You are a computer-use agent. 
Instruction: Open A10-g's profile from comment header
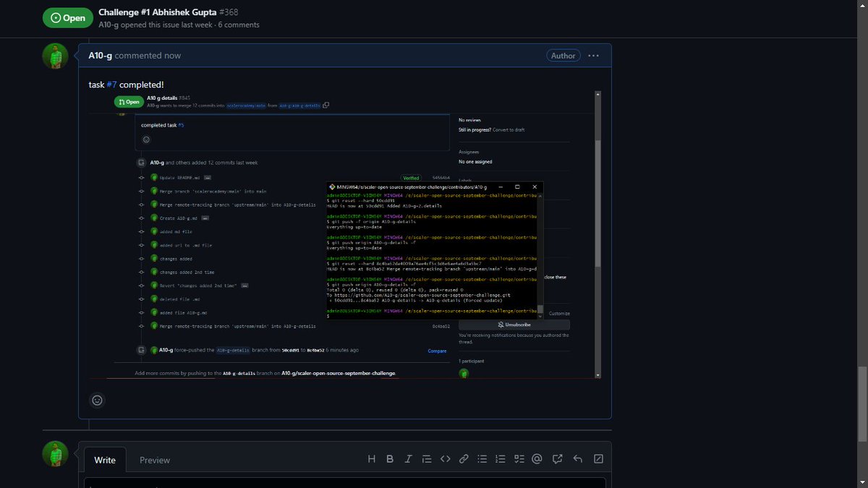(100, 56)
